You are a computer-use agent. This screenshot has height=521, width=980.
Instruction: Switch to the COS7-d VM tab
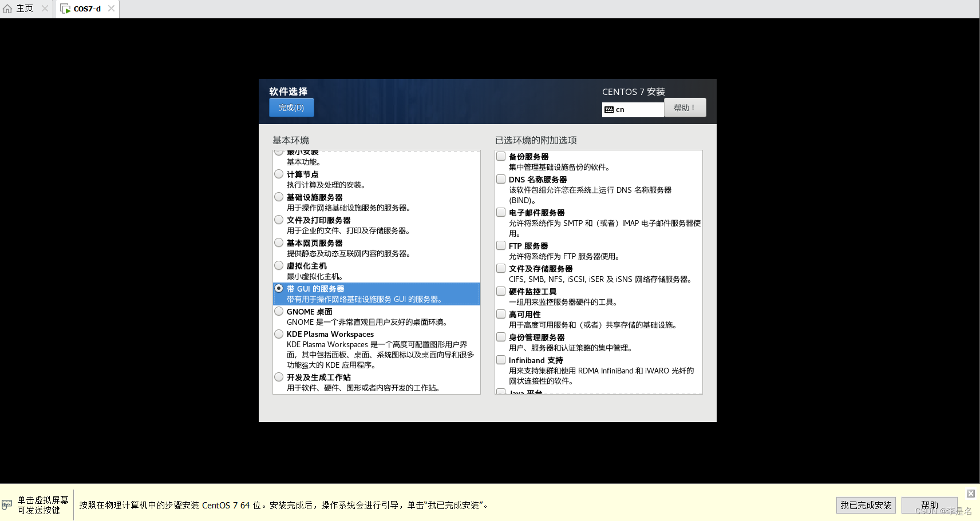tap(87, 9)
